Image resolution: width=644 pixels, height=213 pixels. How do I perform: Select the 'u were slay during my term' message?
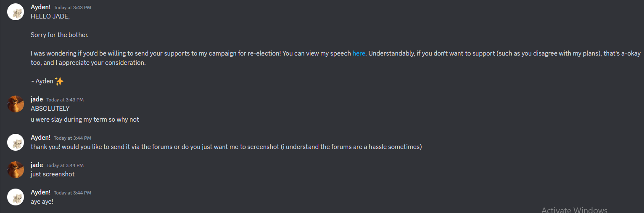point(85,120)
